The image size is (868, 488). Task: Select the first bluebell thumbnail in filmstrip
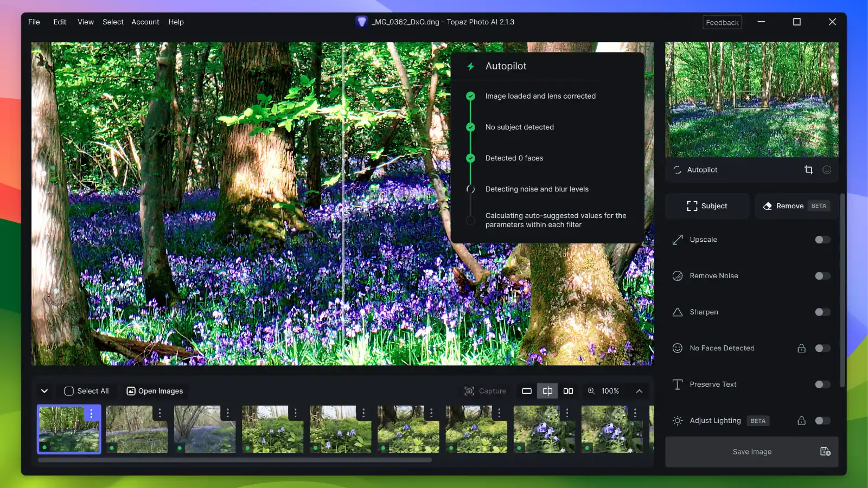[69, 429]
